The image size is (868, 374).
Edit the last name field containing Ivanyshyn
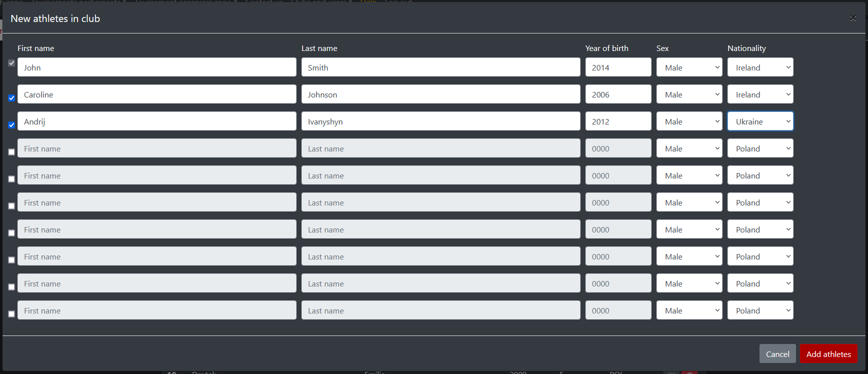tap(441, 121)
